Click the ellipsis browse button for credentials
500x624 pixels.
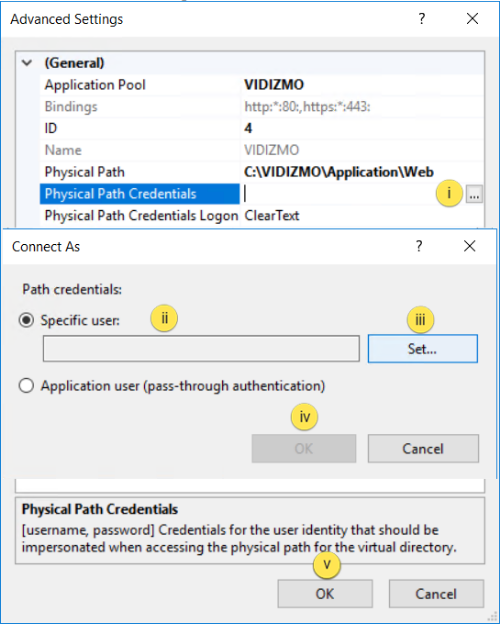[x=474, y=194]
